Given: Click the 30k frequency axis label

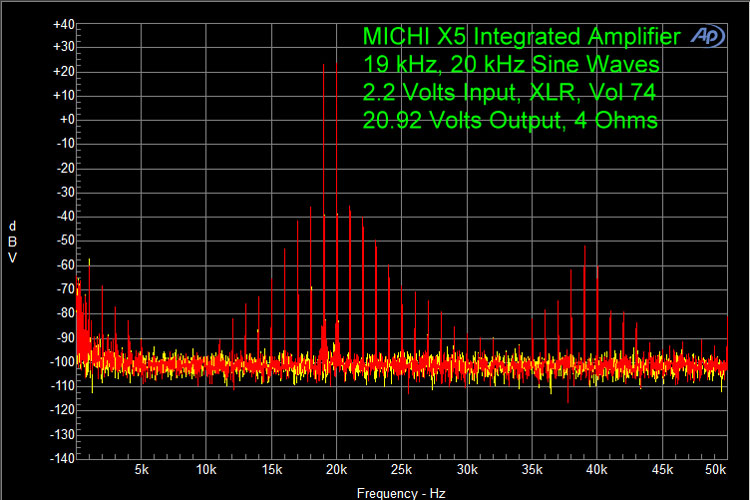Looking at the screenshot, I should [467, 470].
